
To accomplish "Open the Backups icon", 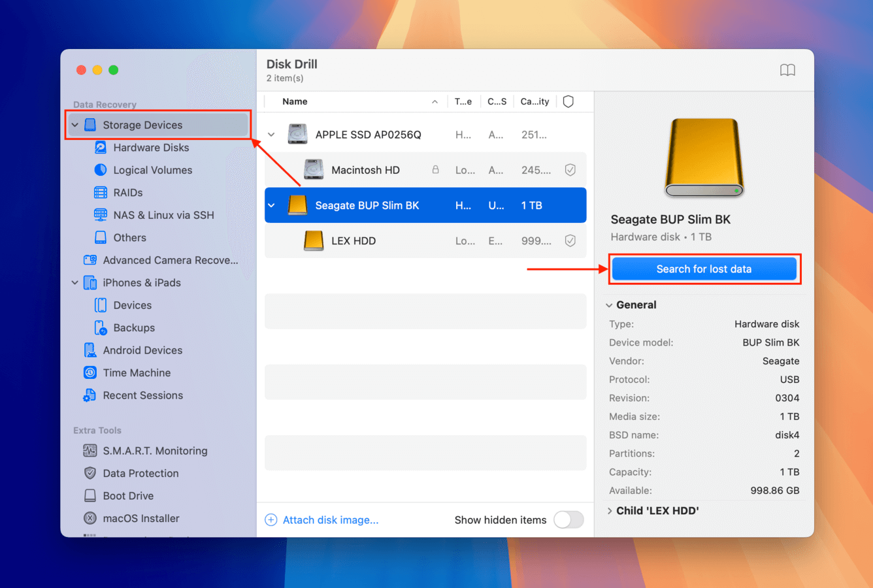I will click(101, 328).
